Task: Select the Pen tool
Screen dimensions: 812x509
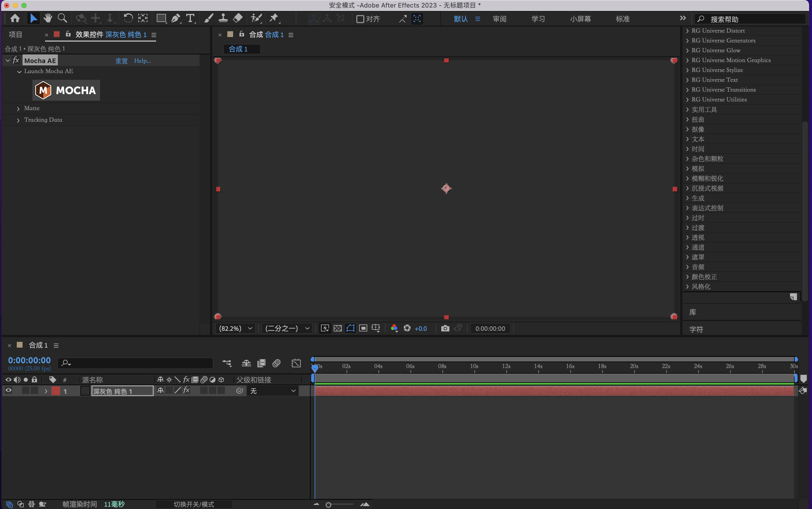Action: coord(175,19)
